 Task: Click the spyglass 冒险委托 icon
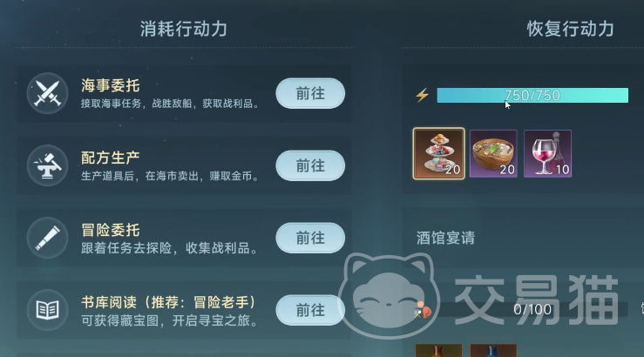(x=47, y=238)
